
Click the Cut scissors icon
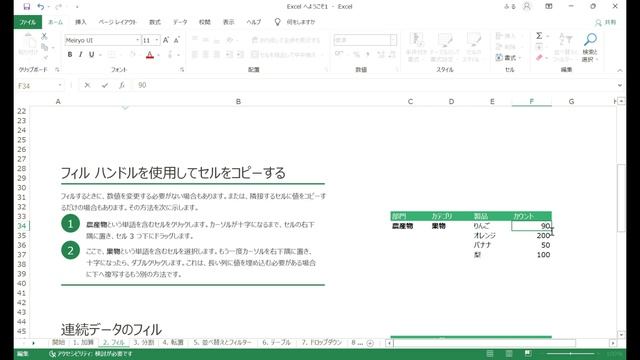44,36
